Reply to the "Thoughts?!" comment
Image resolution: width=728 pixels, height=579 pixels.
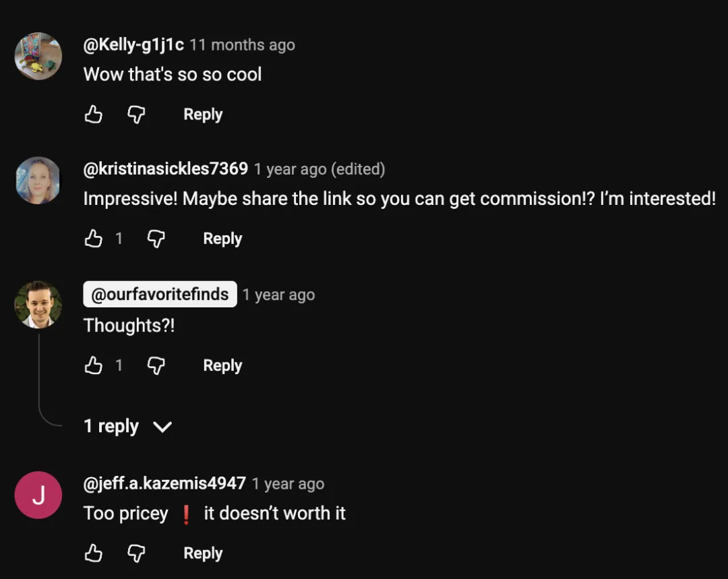click(x=222, y=365)
